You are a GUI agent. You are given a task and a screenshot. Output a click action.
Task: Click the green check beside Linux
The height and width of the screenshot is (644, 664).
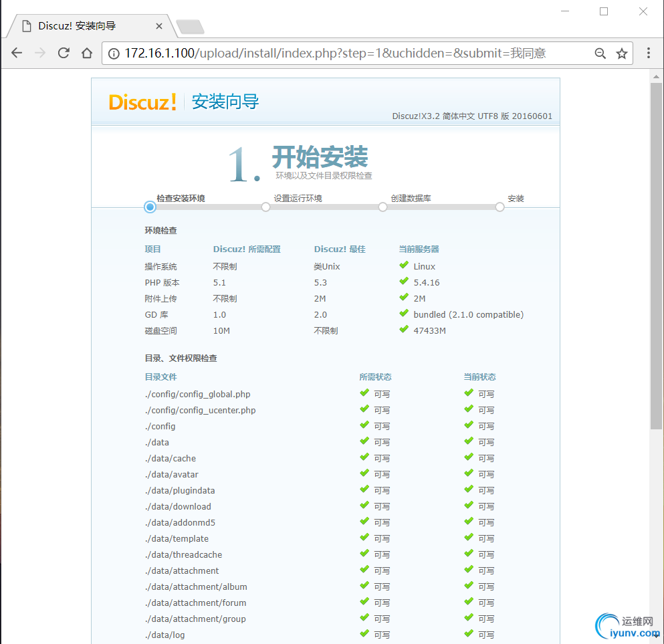(x=404, y=265)
